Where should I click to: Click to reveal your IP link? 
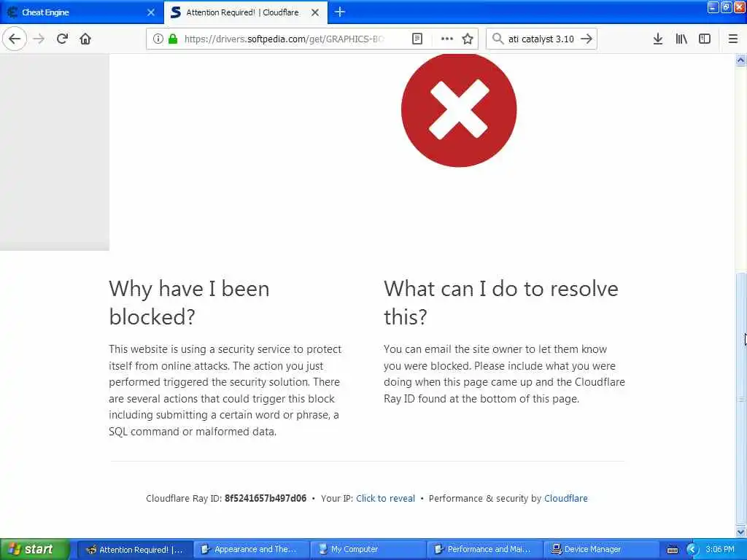[385, 498]
